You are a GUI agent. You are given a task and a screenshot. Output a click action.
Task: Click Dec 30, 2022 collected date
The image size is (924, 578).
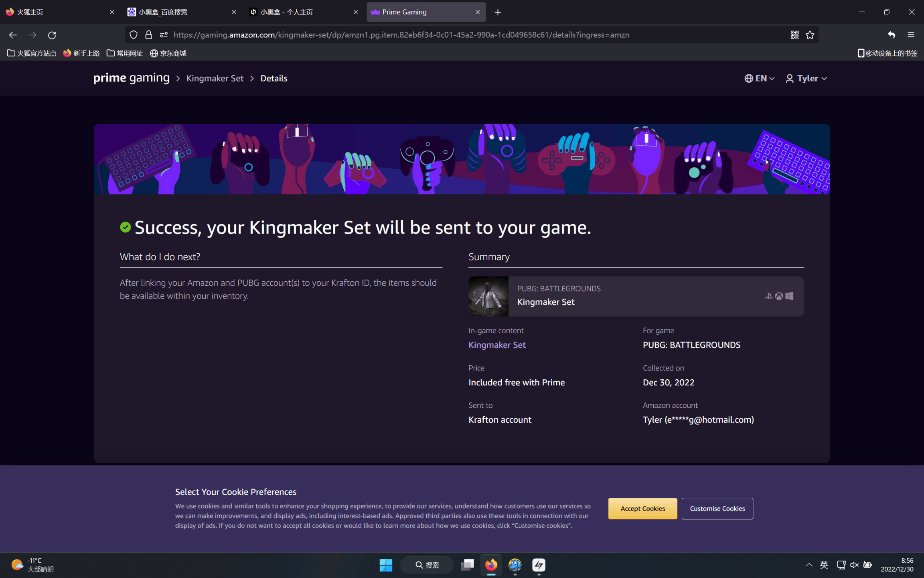tap(669, 383)
